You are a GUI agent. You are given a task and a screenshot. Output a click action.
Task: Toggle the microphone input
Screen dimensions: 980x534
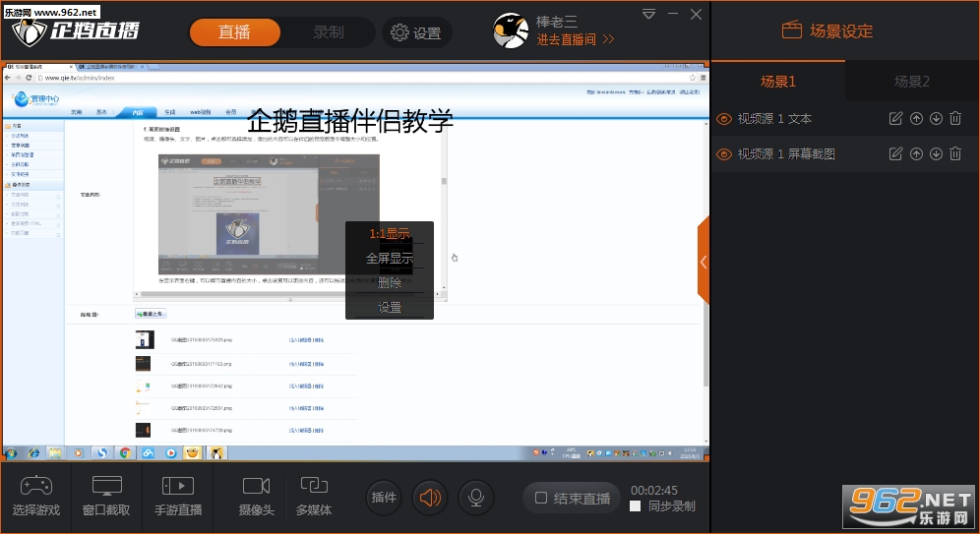[x=476, y=498]
